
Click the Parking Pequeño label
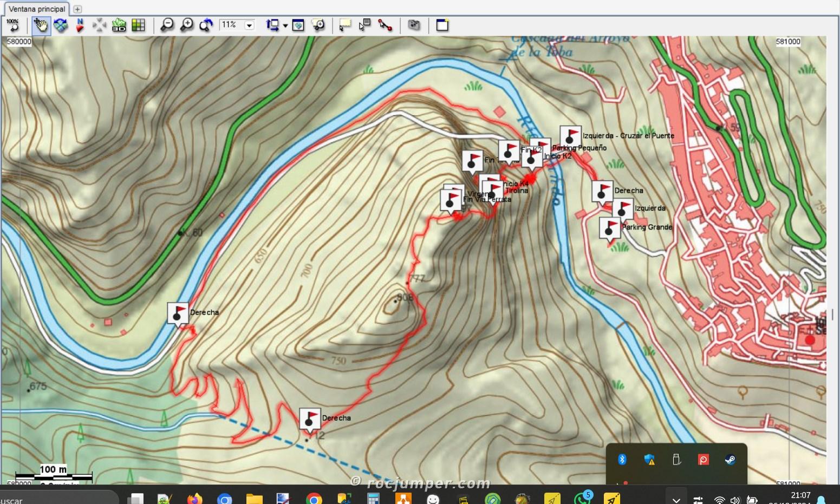point(579,148)
